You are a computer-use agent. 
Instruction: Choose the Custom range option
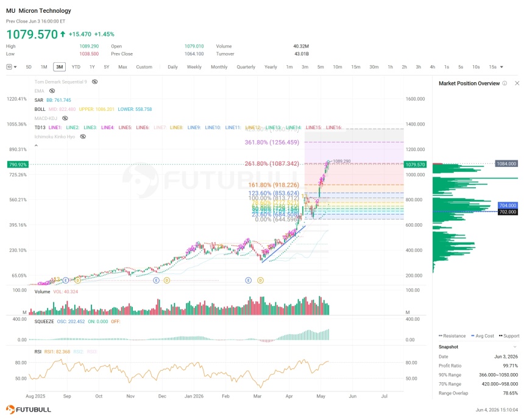pyautogui.click(x=144, y=67)
